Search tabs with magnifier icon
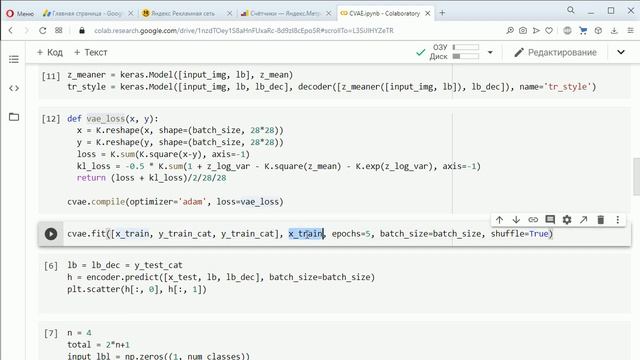 click(x=571, y=10)
